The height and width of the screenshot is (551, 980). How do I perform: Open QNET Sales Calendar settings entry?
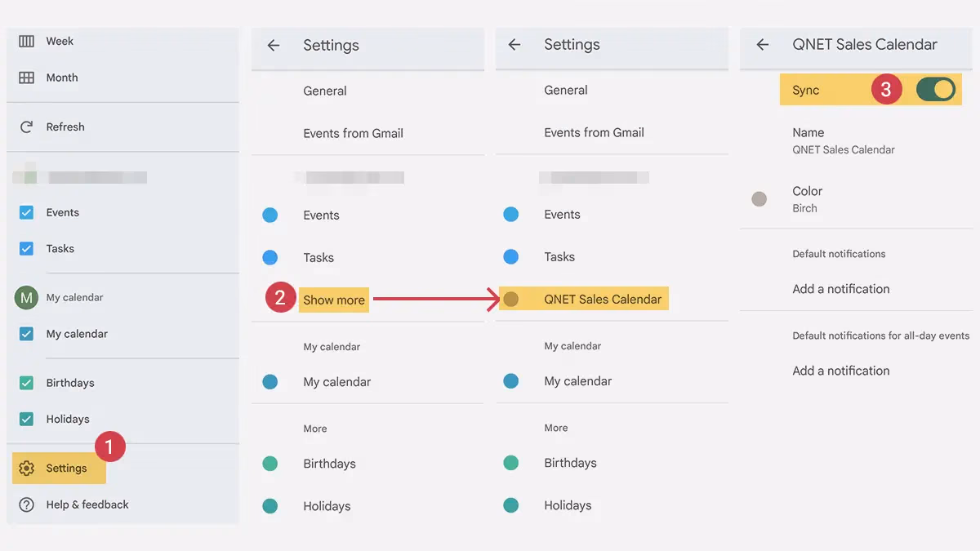click(583, 299)
